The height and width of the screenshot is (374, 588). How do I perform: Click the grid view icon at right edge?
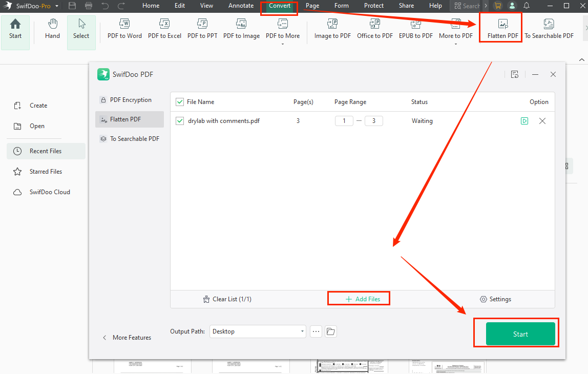pyautogui.click(x=566, y=166)
